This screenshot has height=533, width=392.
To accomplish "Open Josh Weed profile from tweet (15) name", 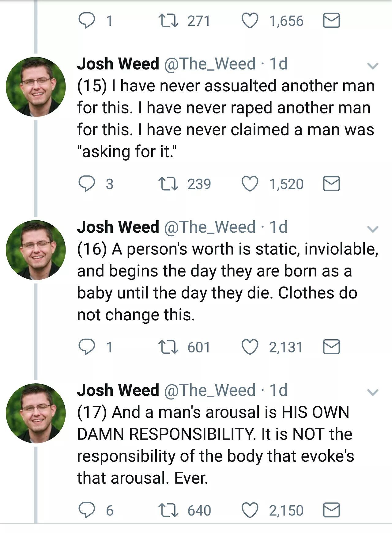I will tap(118, 64).
